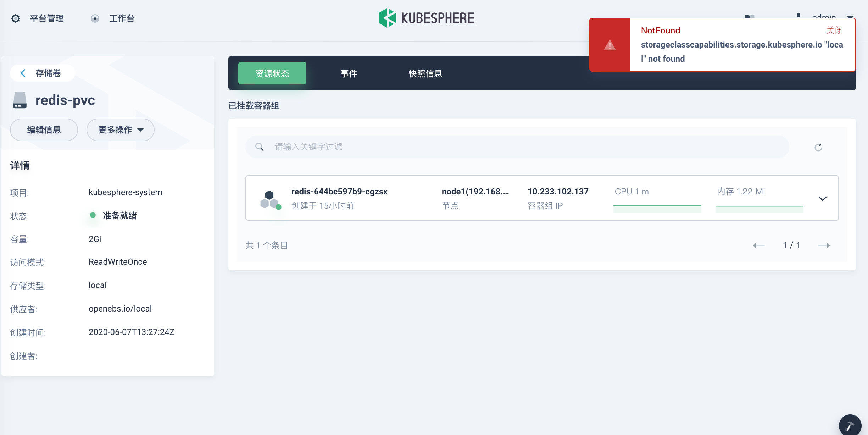Expand the redis-644bc597b9-cgzsx pod row
Image resolution: width=868 pixels, height=435 pixels.
[823, 199]
